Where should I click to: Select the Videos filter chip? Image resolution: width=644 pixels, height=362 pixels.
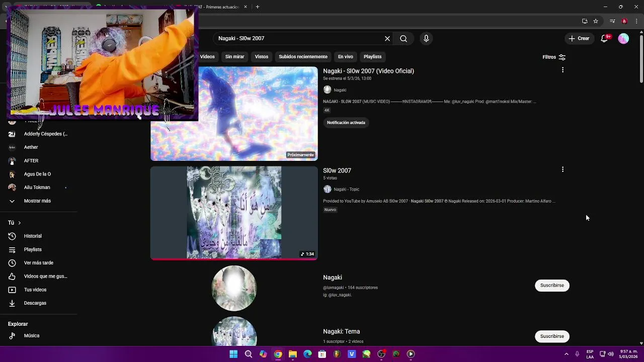coord(207,57)
